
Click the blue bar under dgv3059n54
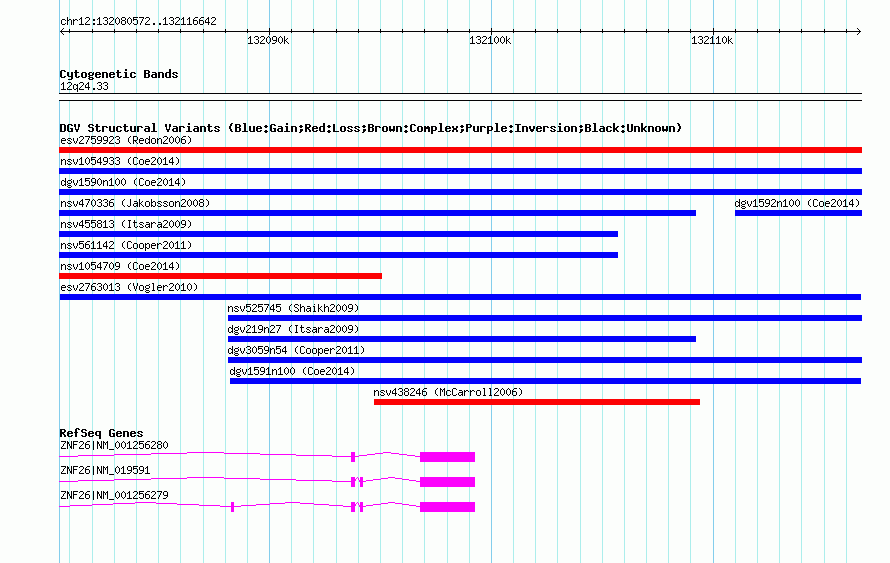545,360
